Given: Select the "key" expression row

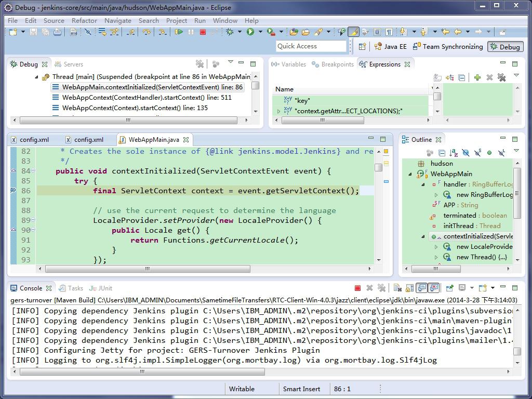Looking at the screenshot, I should (x=351, y=100).
